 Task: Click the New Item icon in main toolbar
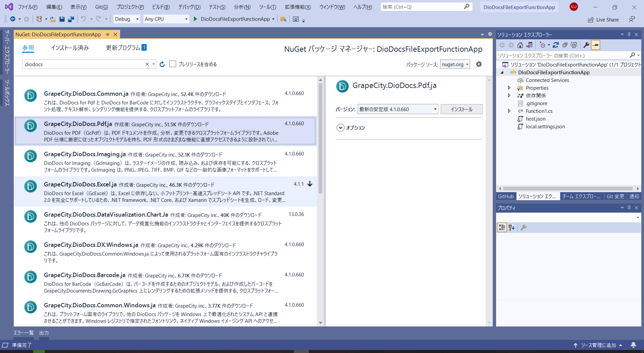(39, 19)
